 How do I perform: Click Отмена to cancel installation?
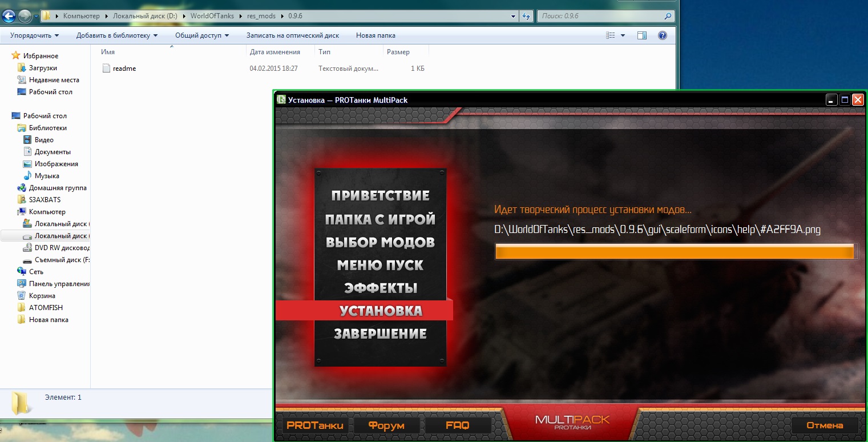coord(825,425)
